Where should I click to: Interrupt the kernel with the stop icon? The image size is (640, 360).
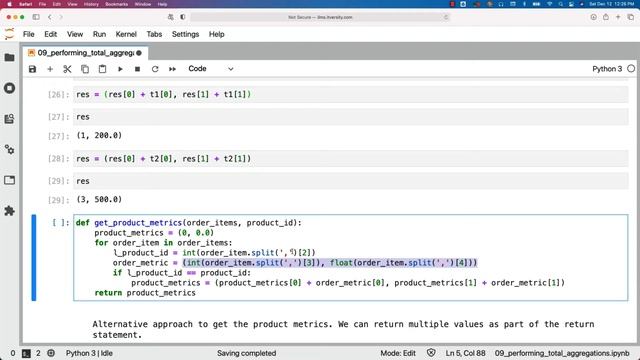[x=138, y=69]
